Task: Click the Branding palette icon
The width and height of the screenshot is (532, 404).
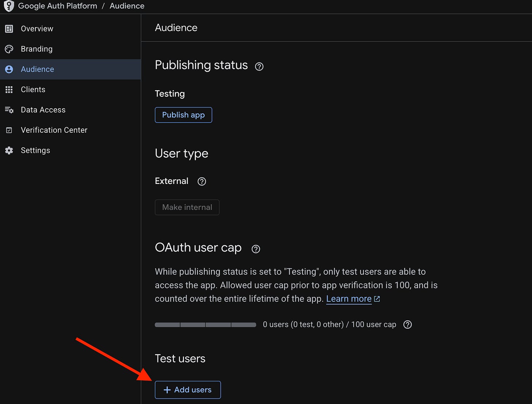Action: point(9,49)
